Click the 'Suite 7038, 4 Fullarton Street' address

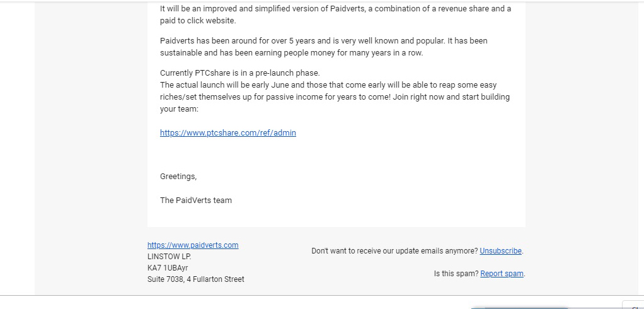pos(196,279)
